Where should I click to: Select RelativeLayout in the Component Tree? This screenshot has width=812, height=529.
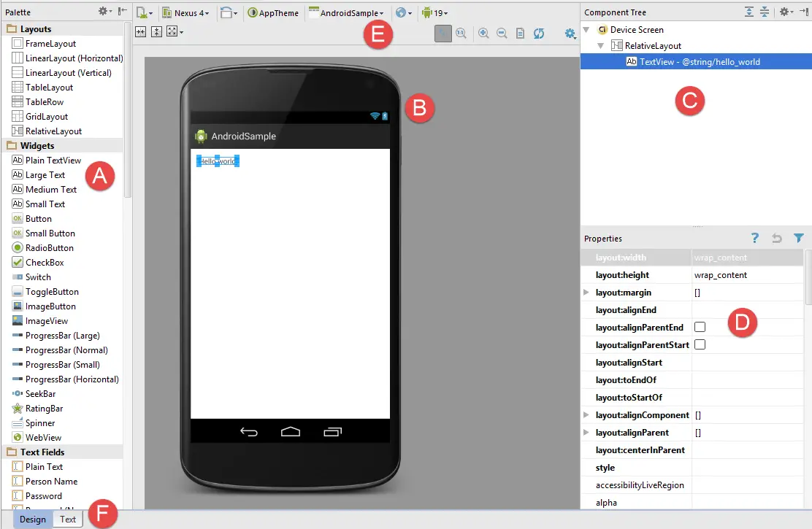coord(653,46)
